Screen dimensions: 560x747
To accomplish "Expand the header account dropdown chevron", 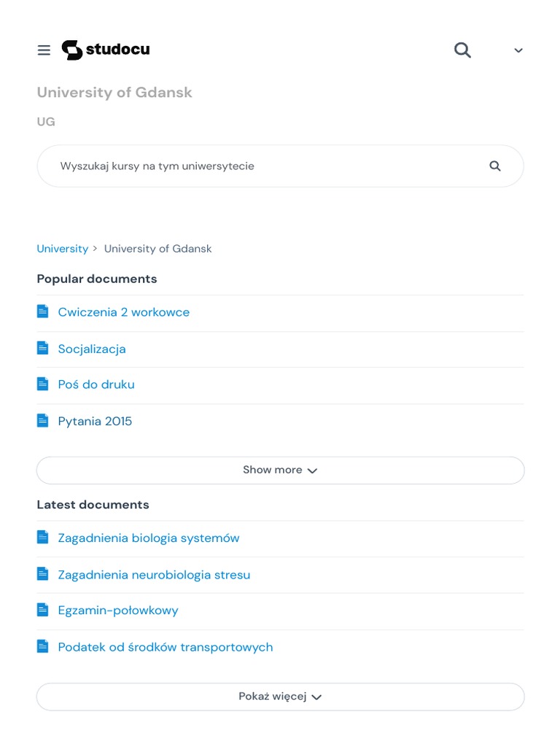I will tap(518, 50).
